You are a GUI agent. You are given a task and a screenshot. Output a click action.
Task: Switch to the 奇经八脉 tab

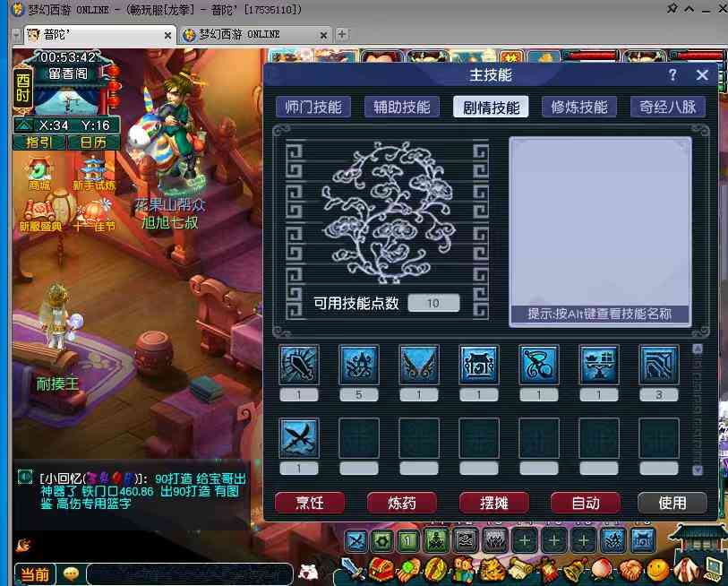tap(668, 108)
